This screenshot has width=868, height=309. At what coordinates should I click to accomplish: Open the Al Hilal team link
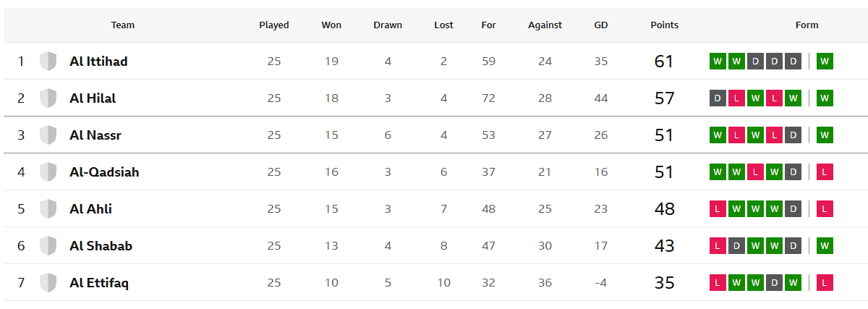click(93, 98)
